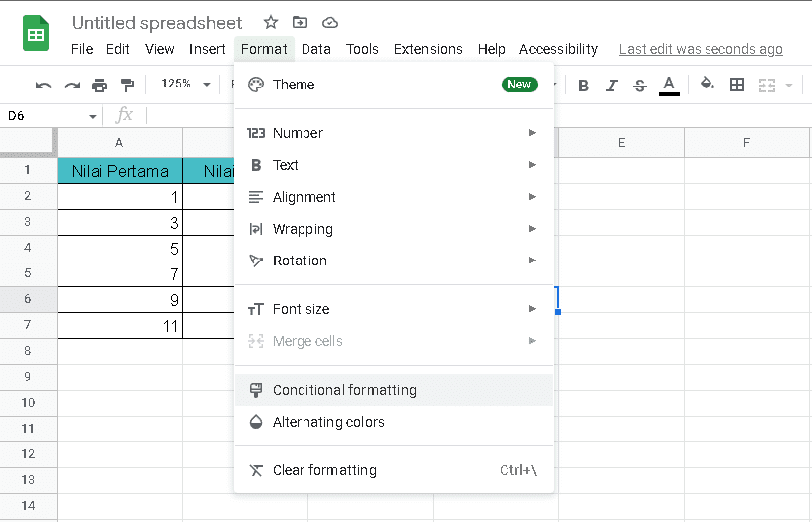This screenshot has height=522, width=812.
Task: Open the Help menu
Action: pyautogui.click(x=491, y=49)
